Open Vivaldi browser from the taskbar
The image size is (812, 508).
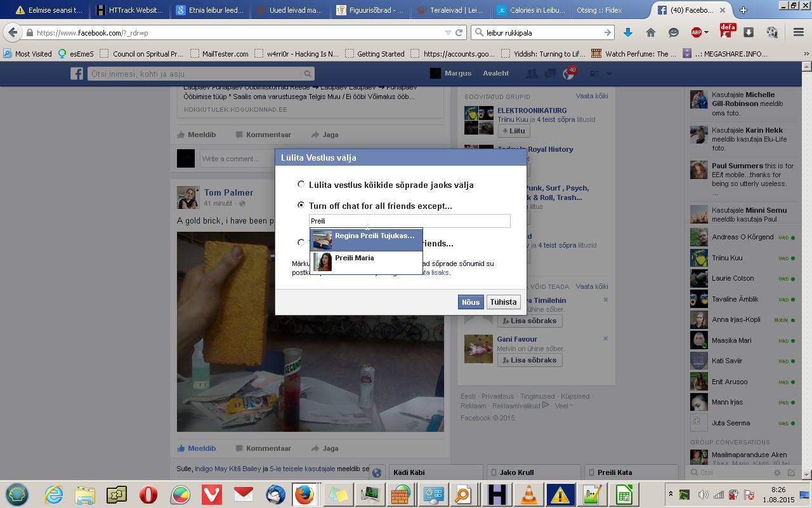coord(211,495)
